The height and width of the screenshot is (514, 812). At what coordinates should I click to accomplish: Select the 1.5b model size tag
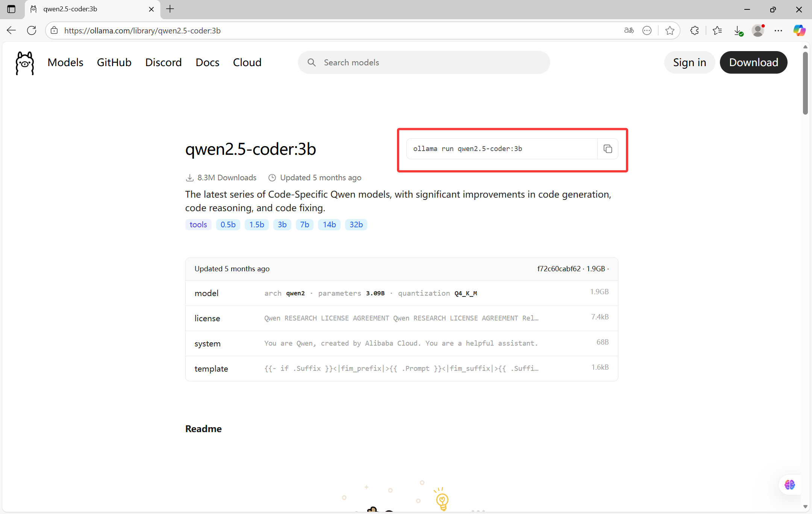(x=257, y=225)
